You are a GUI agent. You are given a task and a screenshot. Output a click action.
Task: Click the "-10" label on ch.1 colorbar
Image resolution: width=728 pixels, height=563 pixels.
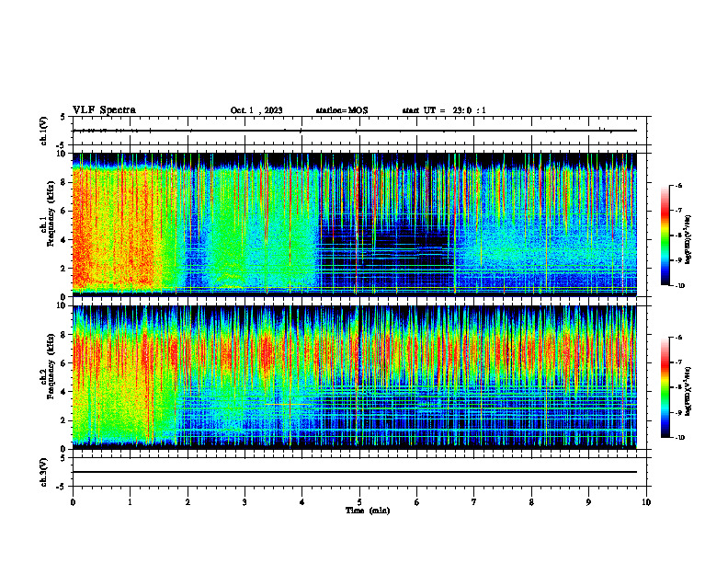(x=679, y=286)
